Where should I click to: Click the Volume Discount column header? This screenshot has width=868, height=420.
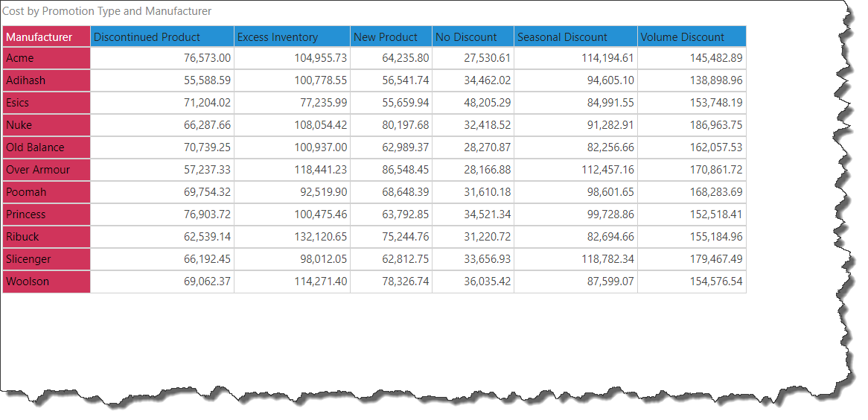click(691, 36)
